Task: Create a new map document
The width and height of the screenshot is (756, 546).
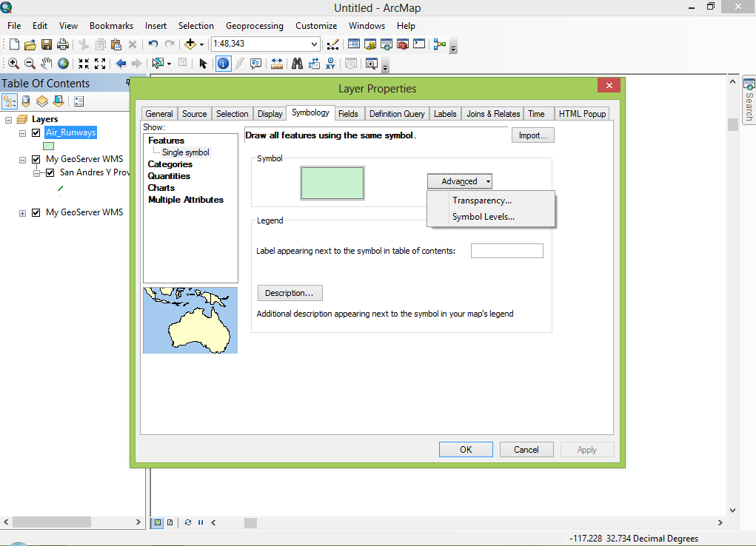Action: [15, 44]
